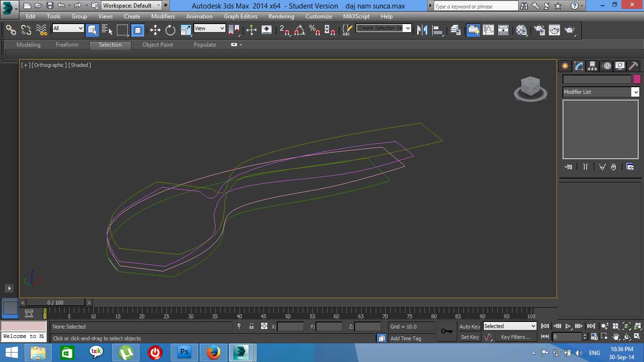The height and width of the screenshot is (362, 644).
Task: Open the Material Editor icon
Action: coord(521,30)
